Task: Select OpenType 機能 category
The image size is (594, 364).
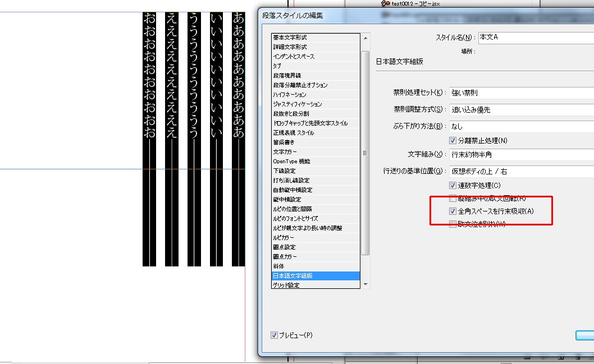Action: tap(316, 161)
